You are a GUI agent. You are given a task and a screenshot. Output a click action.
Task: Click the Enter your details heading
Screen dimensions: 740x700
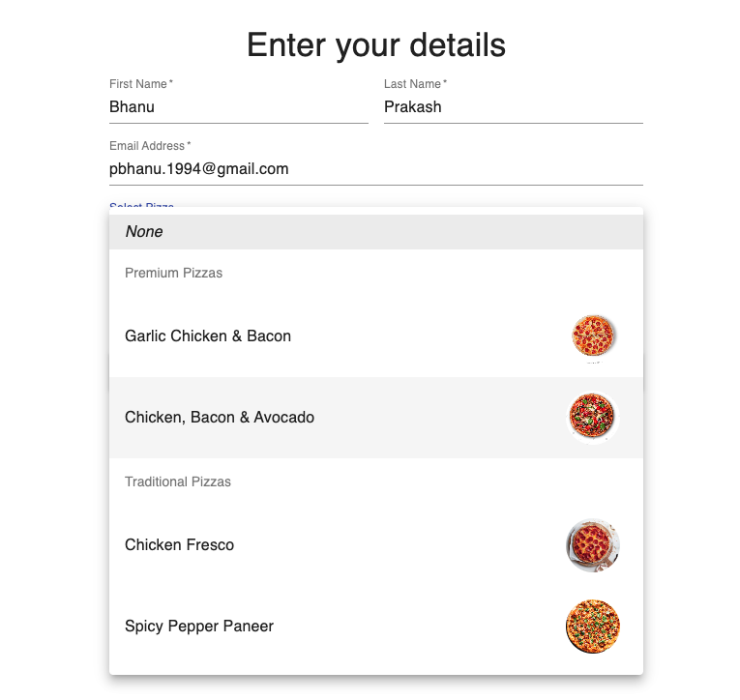pyautogui.click(x=375, y=45)
